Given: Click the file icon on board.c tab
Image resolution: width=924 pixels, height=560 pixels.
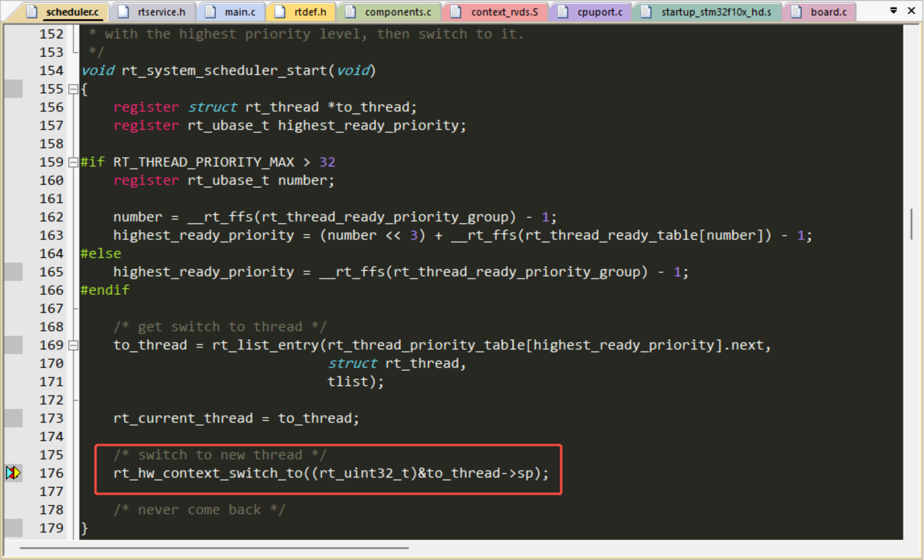Looking at the screenshot, I should coord(796,12).
